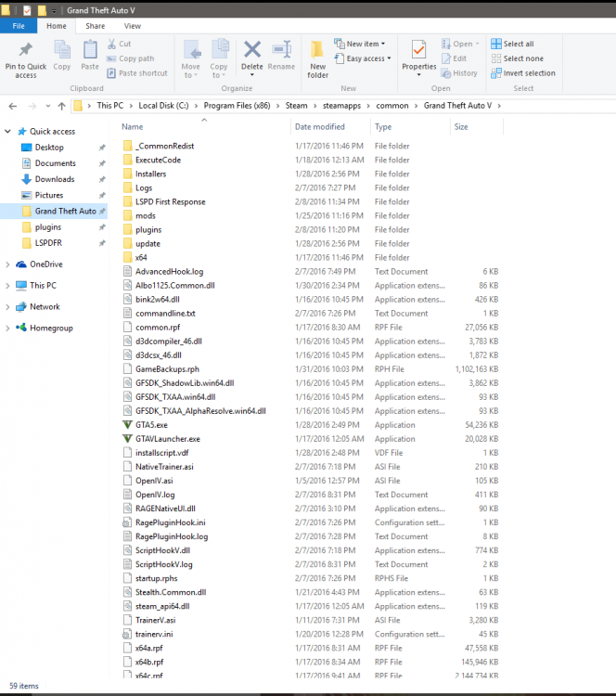This screenshot has width=616, height=696.
Task: Click the Paste clipboard icon
Action: coord(90,50)
